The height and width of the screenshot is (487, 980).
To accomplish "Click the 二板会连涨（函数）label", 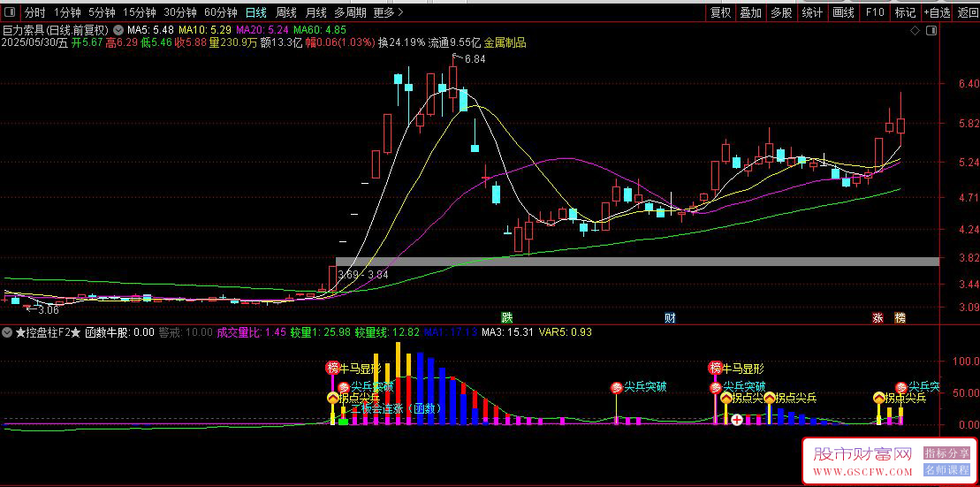I will (396, 409).
